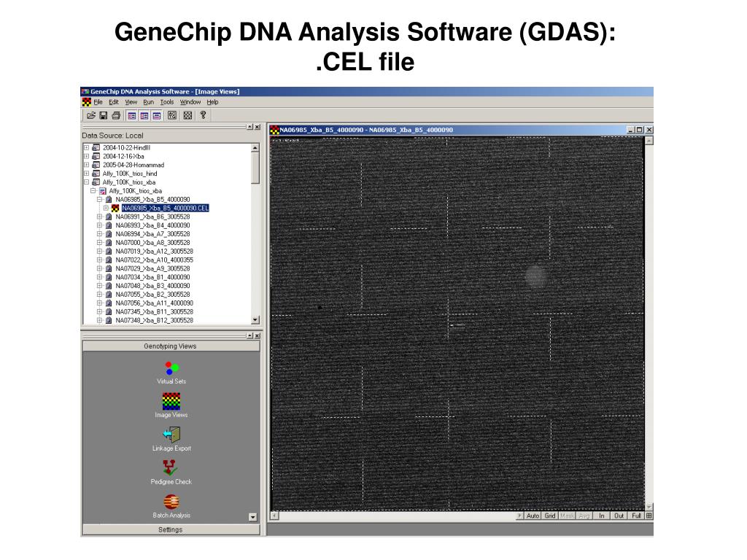Click the In zoom button
Image resolution: width=747 pixels, height=560 pixels.
pos(602,516)
